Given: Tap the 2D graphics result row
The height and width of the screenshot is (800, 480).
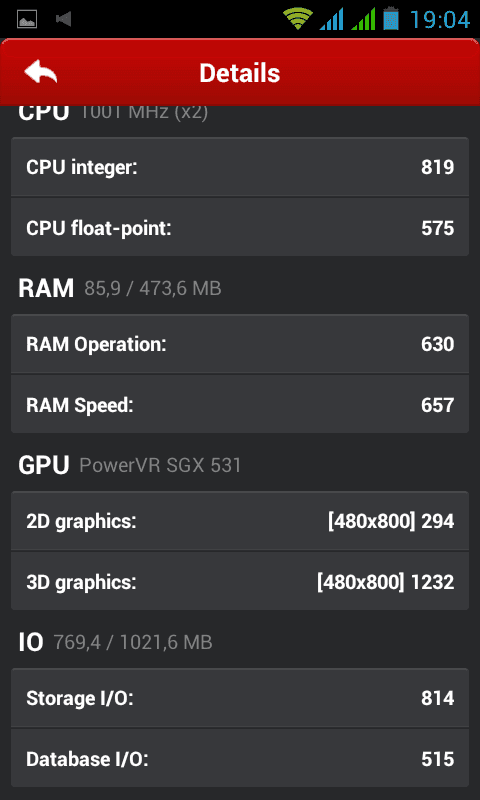Looking at the screenshot, I should (x=240, y=521).
